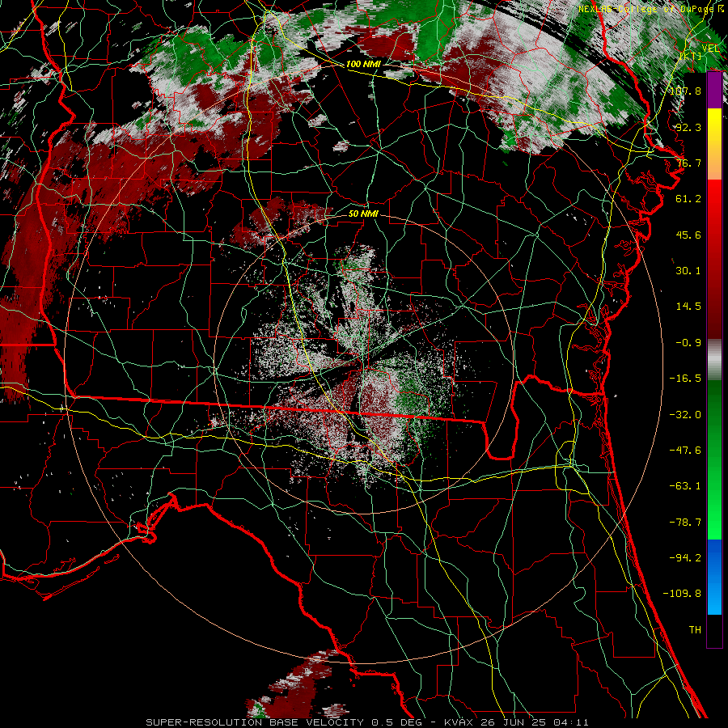
Task: Click the Super-Resolution Base Velocity caption
Action: click(x=367, y=722)
